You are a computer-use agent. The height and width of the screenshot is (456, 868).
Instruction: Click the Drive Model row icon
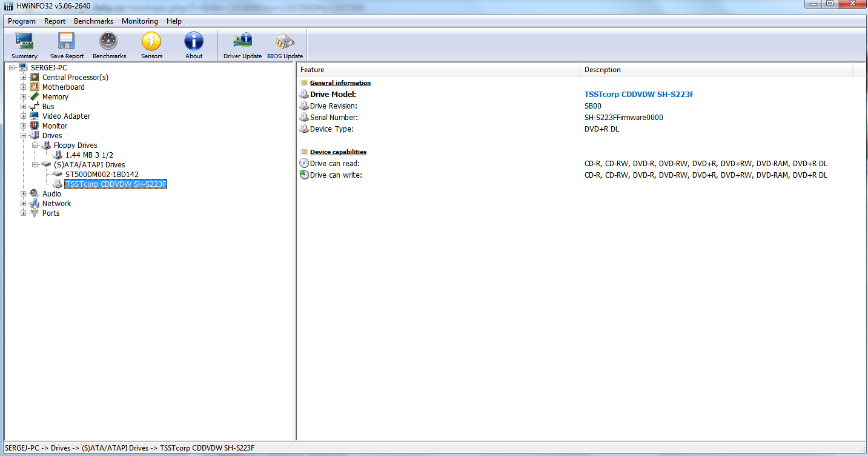pos(304,95)
